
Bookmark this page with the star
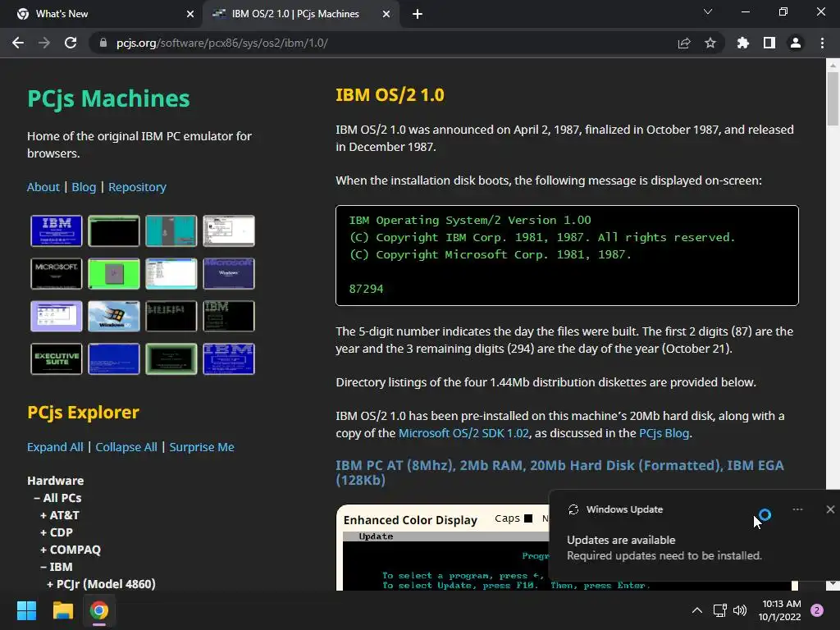(x=710, y=43)
